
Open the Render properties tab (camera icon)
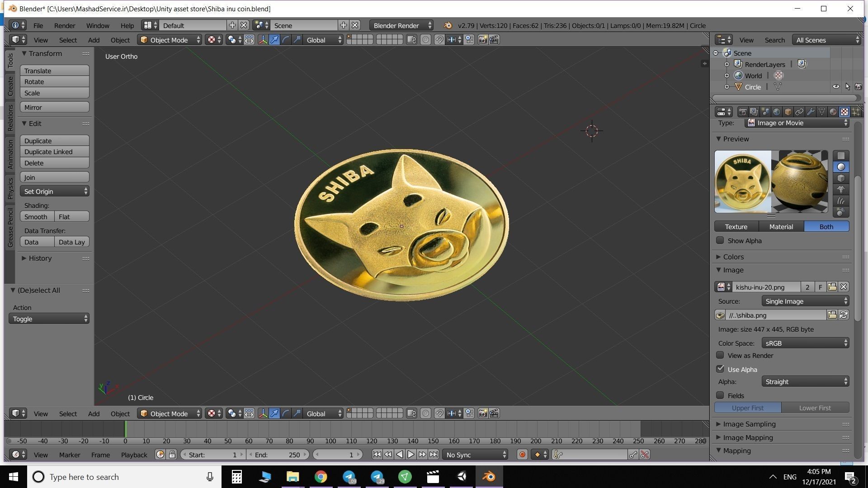tap(742, 112)
